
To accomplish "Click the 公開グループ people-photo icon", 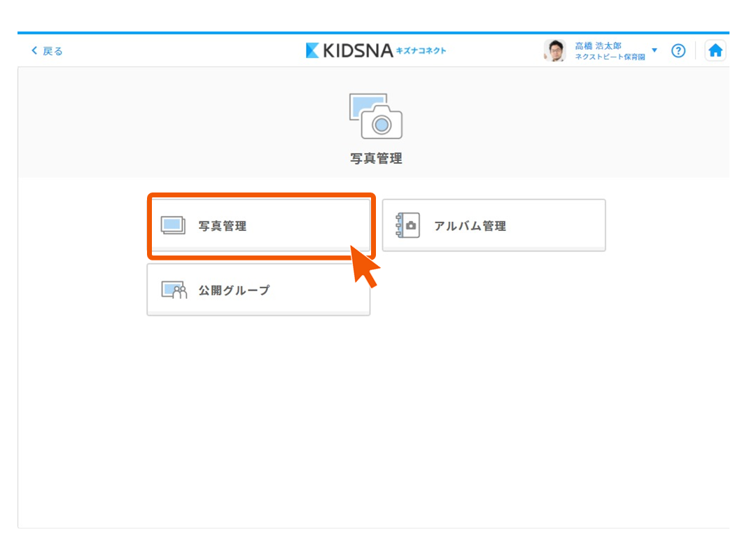I will click(x=174, y=290).
